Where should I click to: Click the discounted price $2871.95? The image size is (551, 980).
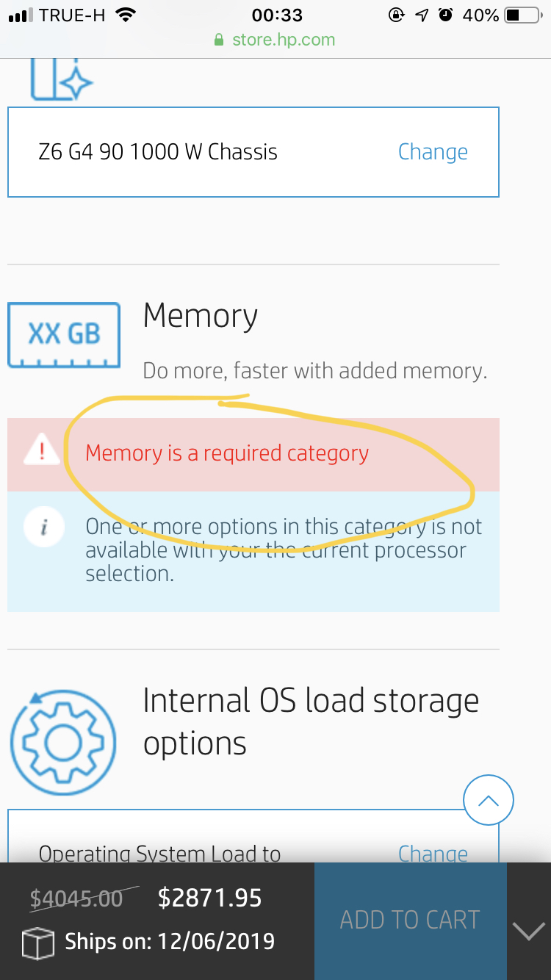(x=210, y=898)
